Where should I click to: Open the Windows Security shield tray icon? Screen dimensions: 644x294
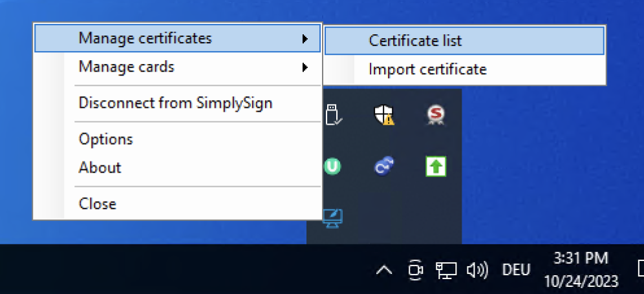click(x=384, y=114)
